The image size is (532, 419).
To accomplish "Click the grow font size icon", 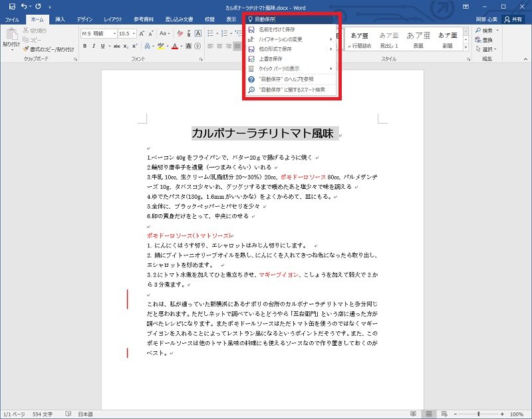I will pyautogui.click(x=142, y=34).
